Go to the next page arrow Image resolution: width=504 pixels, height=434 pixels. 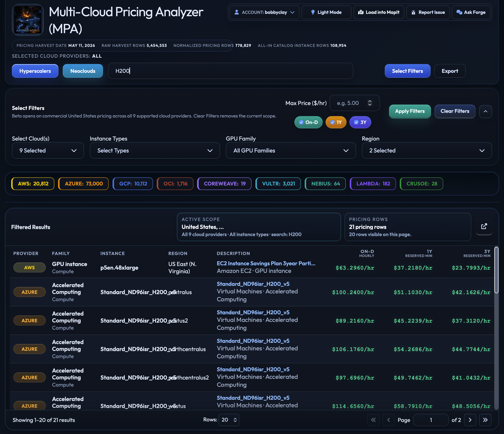point(470,420)
